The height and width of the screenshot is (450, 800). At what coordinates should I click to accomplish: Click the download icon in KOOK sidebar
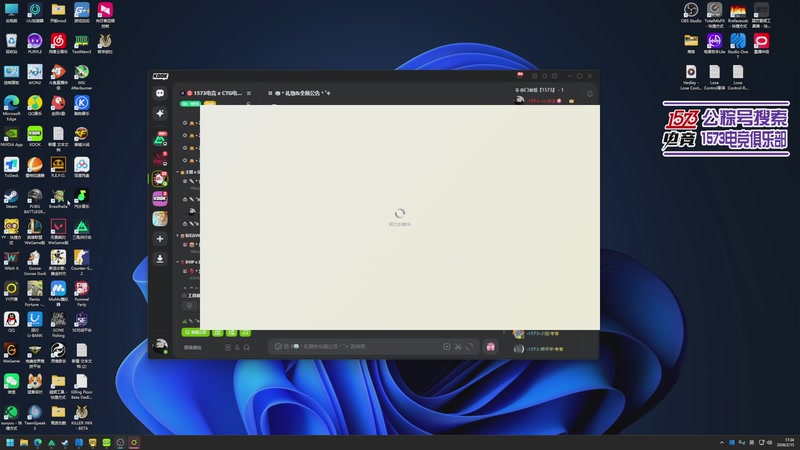pyautogui.click(x=160, y=259)
